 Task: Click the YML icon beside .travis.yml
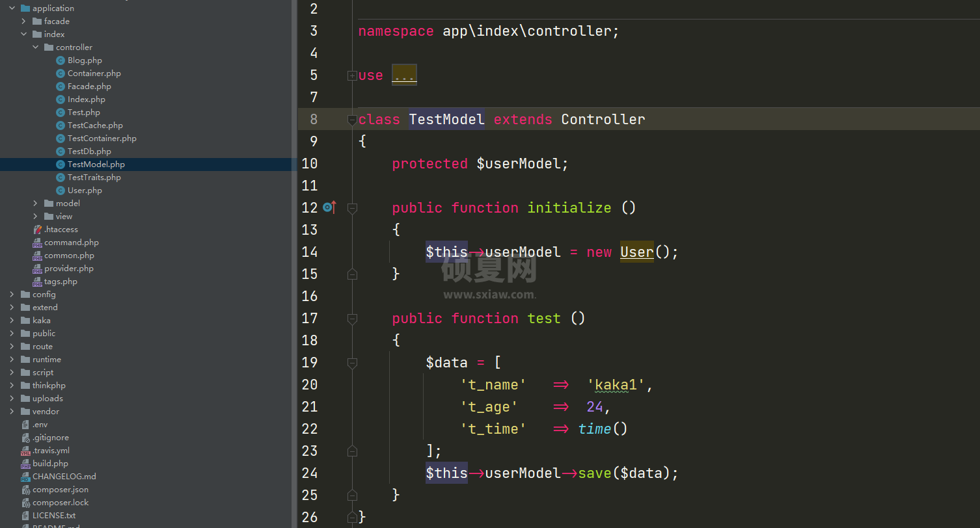click(25, 451)
